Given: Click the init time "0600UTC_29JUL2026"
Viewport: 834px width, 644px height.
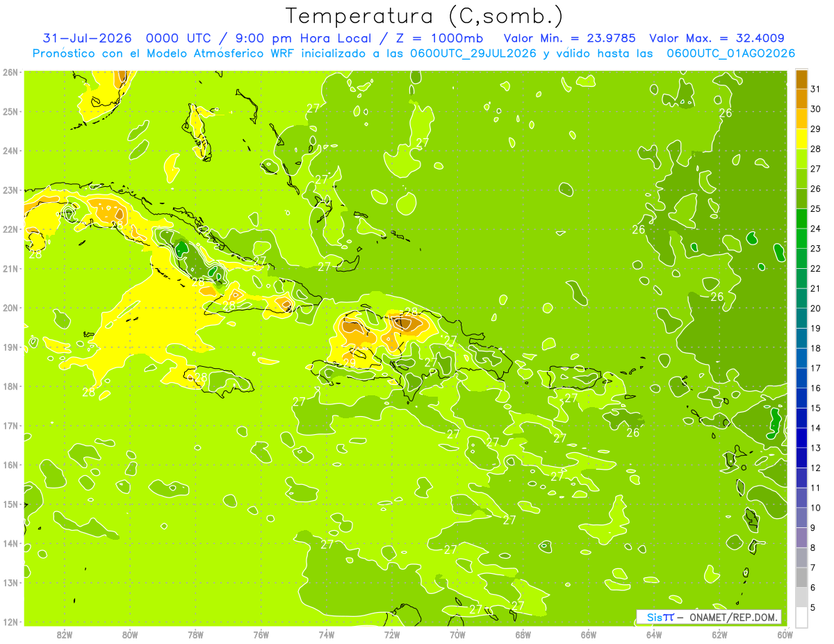Looking at the screenshot, I should click(473, 53).
